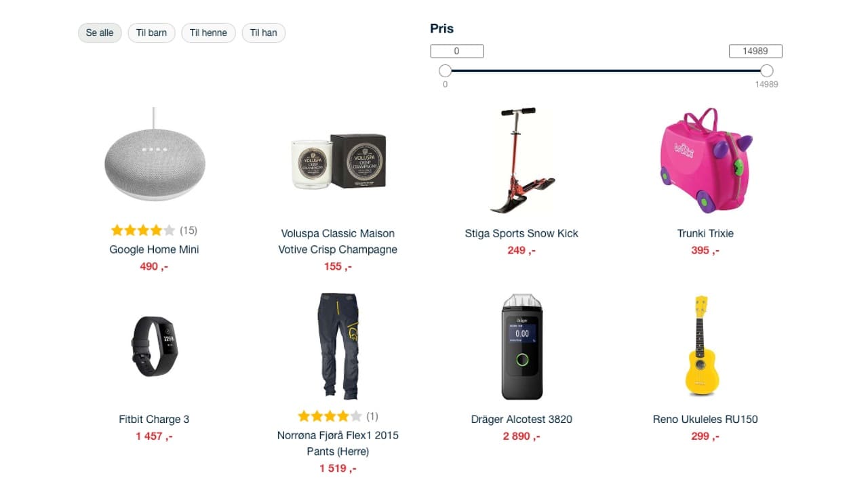The width and height of the screenshot is (868, 488).
Task: Focus the minimum price input field
Action: click(x=457, y=51)
